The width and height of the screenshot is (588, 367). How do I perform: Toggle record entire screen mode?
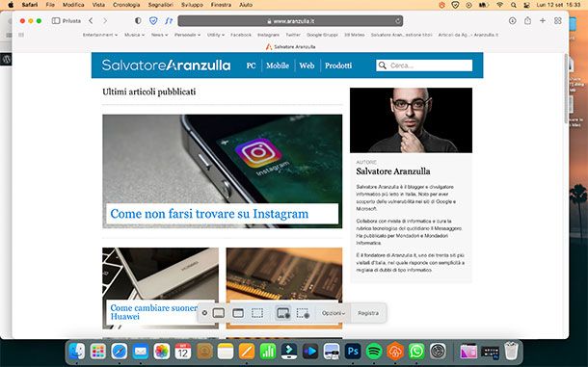coord(283,313)
